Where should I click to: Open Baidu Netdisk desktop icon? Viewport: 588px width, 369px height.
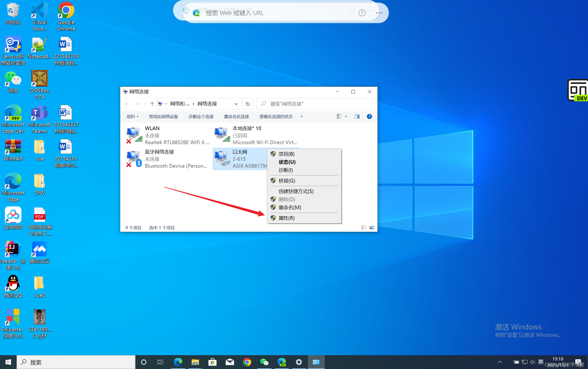(13, 218)
